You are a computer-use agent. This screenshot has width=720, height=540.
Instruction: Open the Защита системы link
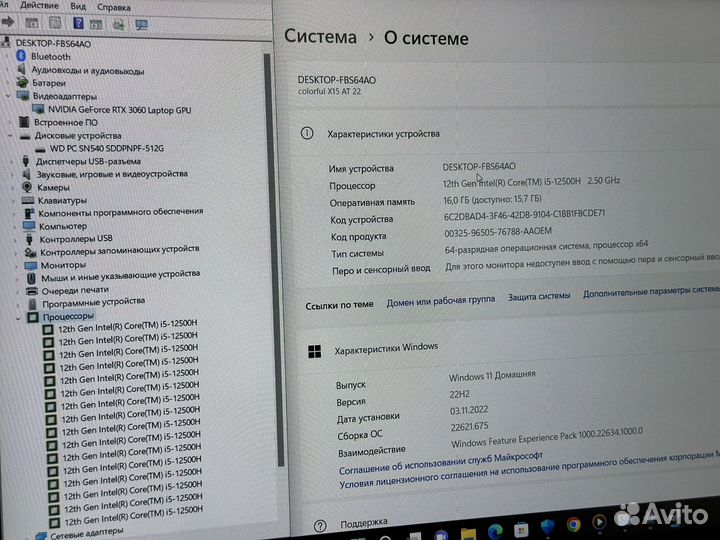click(539, 297)
